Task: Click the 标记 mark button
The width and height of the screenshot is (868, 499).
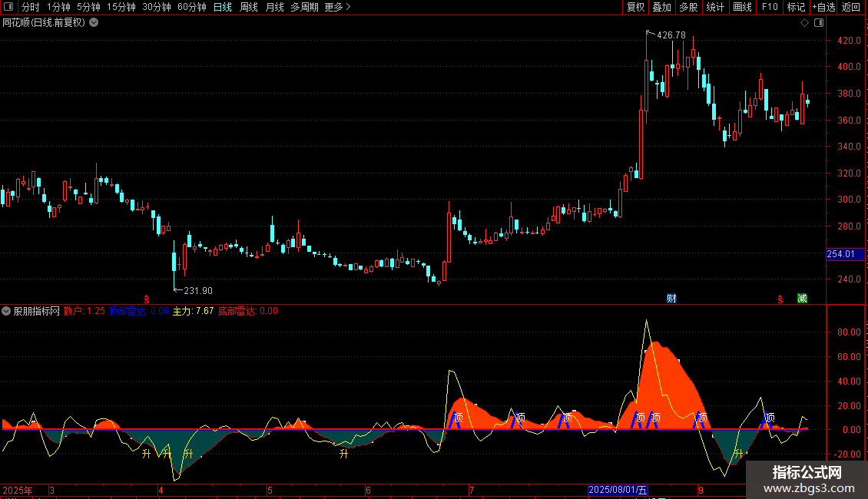Action: tap(796, 7)
